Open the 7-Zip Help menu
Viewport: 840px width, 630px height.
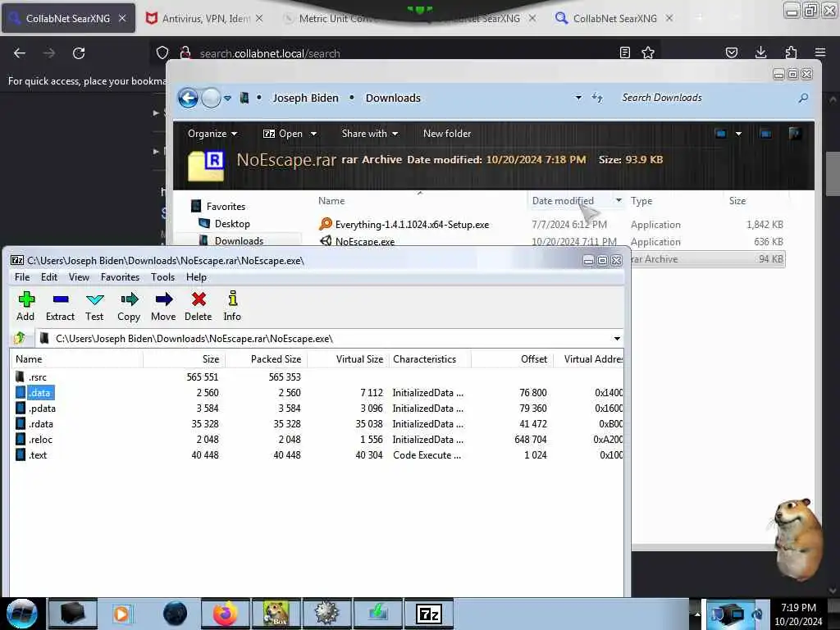pyautogui.click(x=196, y=277)
